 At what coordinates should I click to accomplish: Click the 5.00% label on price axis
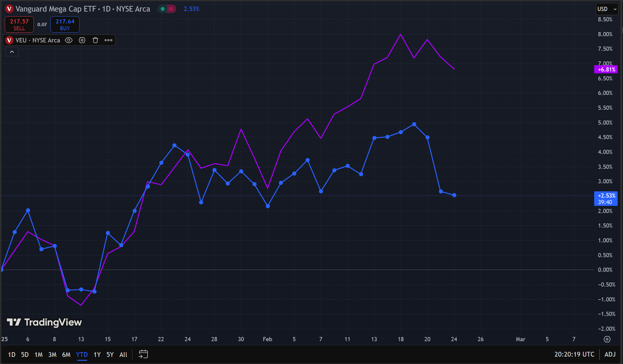click(605, 123)
